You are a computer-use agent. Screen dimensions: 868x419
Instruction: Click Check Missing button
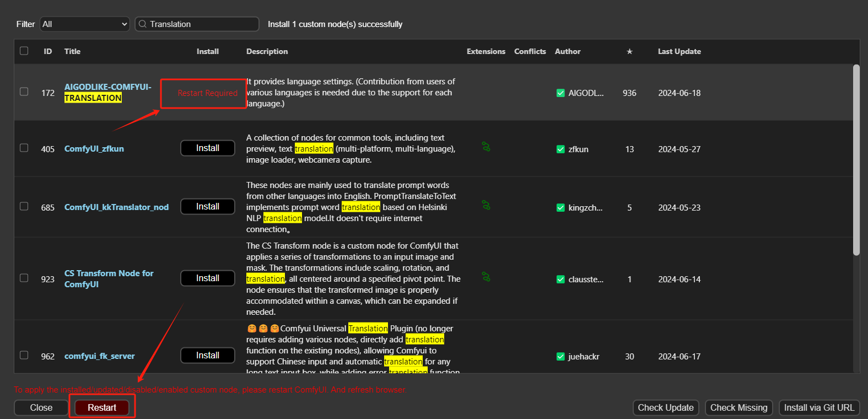click(739, 407)
